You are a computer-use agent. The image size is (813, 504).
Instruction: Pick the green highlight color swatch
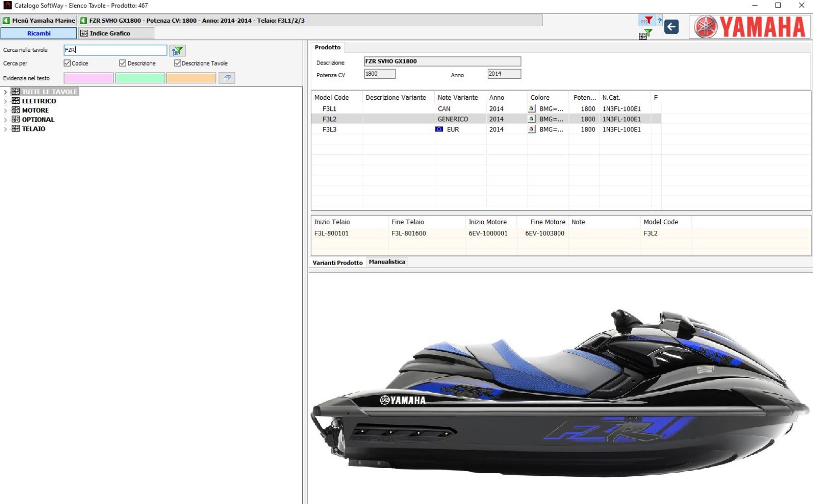(x=140, y=78)
